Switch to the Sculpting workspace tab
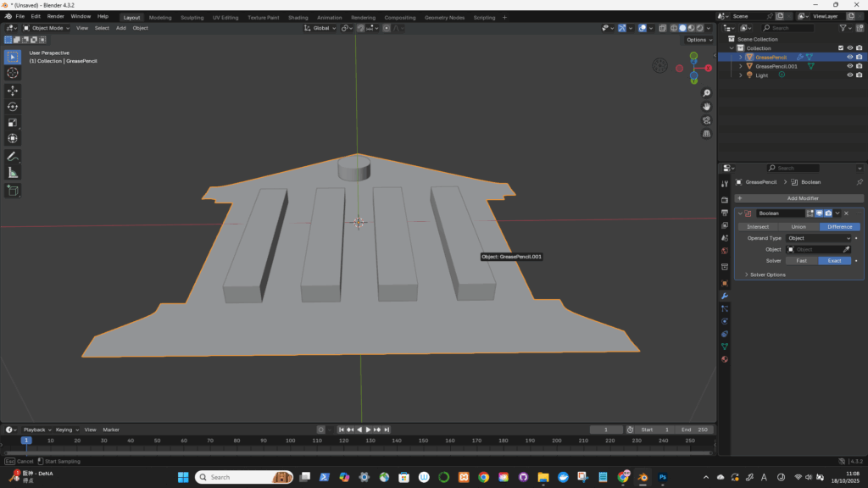868x488 pixels. point(192,17)
